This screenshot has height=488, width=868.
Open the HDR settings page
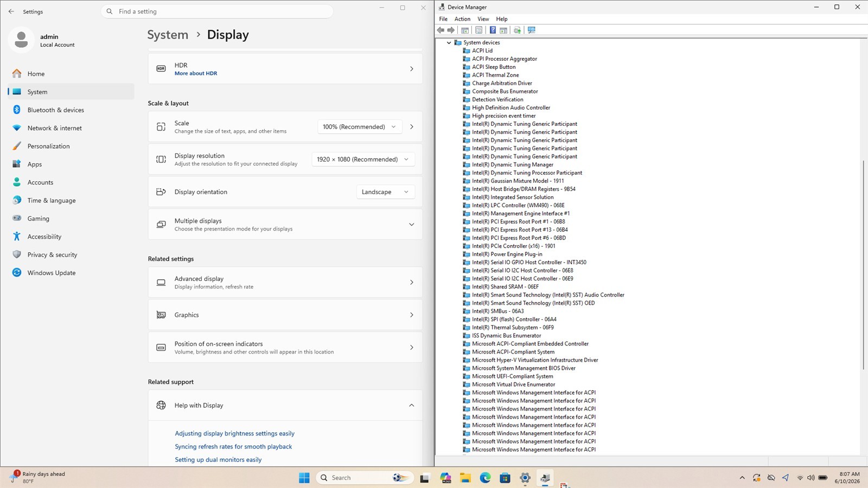pyautogui.click(x=285, y=69)
